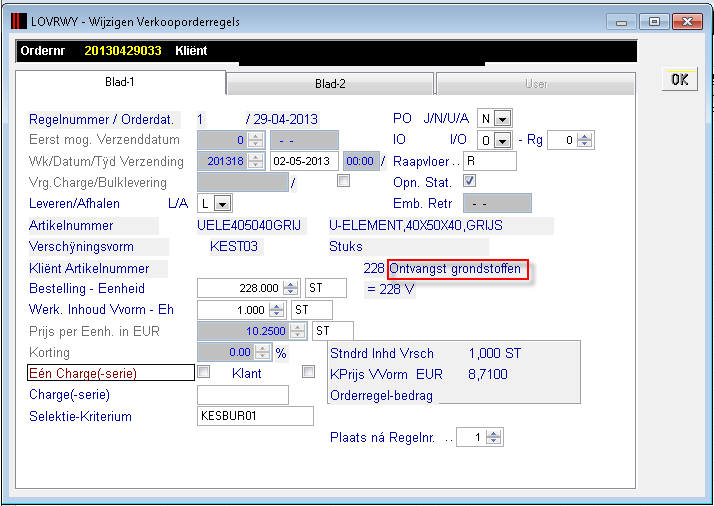Click the Vrg.Charge grey input field
Screen dimensions: 714x506
coord(243,182)
